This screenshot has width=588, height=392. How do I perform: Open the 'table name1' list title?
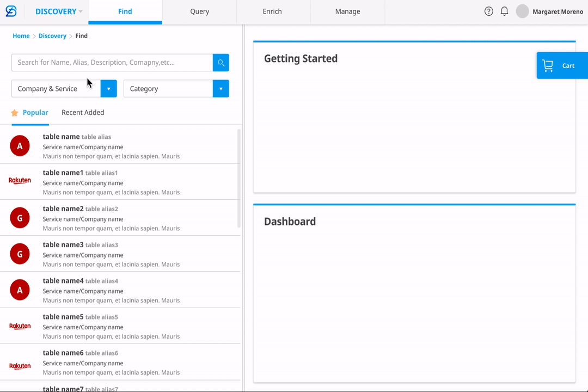pos(63,173)
